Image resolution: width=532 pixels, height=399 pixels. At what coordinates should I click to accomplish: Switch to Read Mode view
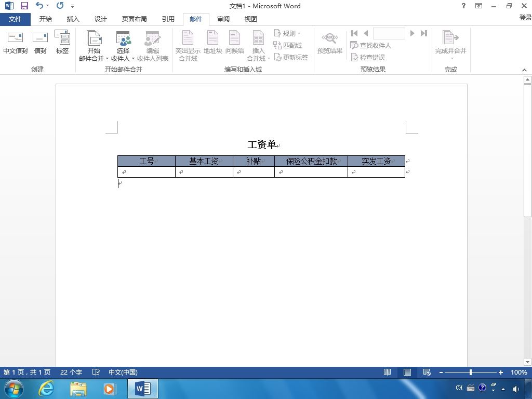387,372
